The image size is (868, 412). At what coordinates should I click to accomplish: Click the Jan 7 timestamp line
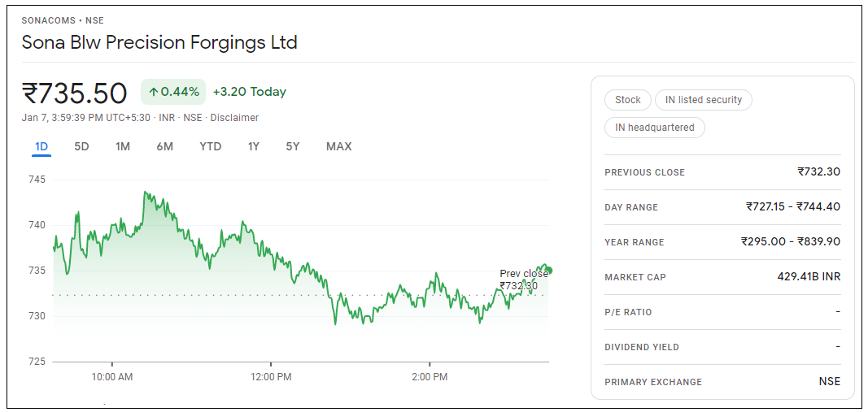click(140, 118)
